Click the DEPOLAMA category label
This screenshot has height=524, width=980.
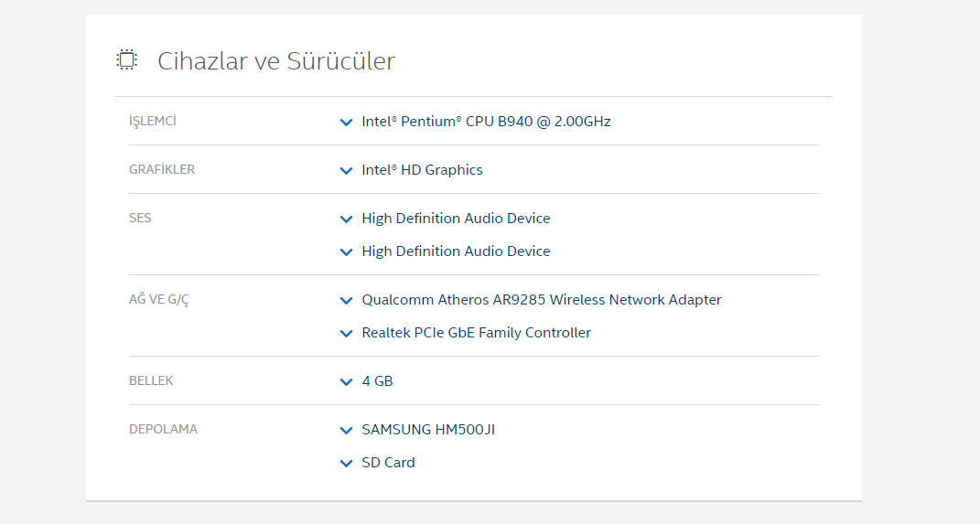163,429
